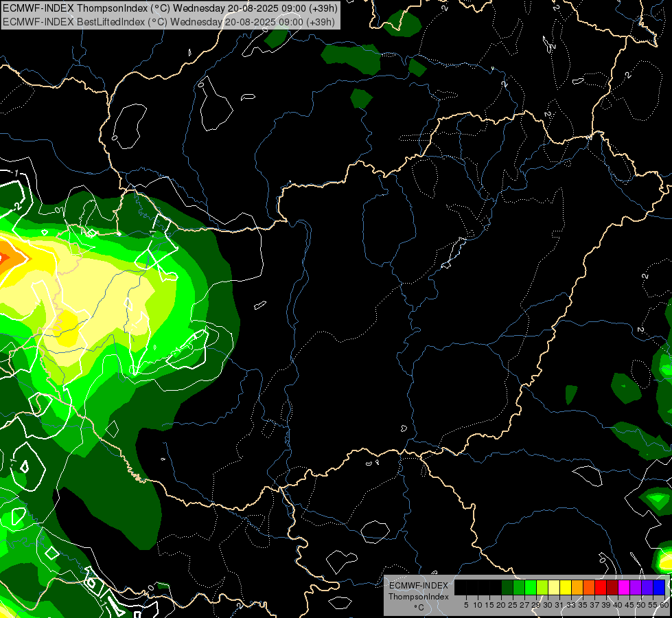Click the legend tick value 15

(x=490, y=605)
